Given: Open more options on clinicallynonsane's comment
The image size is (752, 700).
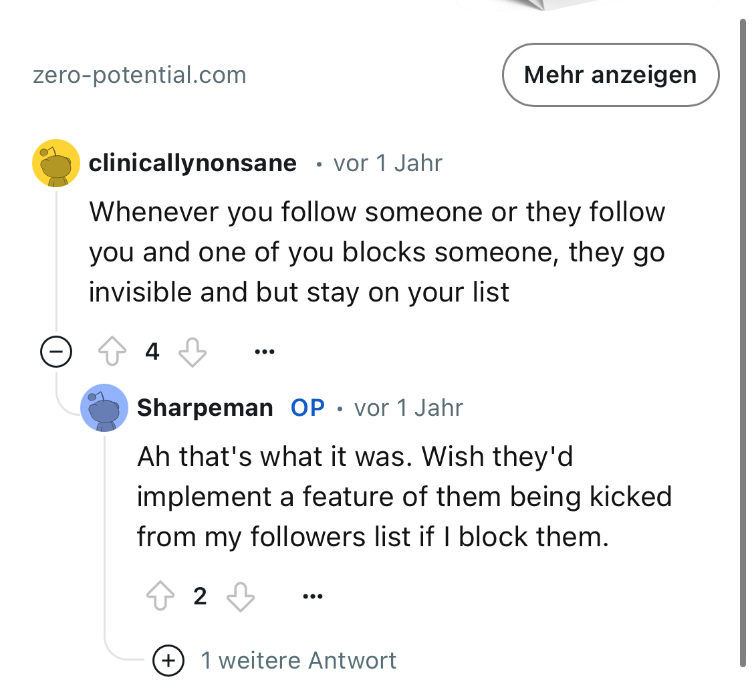Looking at the screenshot, I should pyautogui.click(x=265, y=352).
